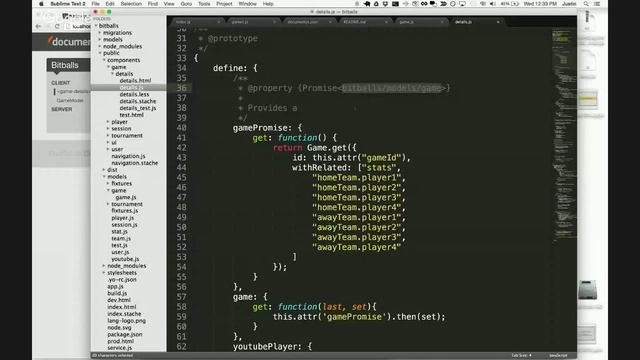
Task: Collapse the bitballs root folder arrow
Action: [x=96, y=26]
